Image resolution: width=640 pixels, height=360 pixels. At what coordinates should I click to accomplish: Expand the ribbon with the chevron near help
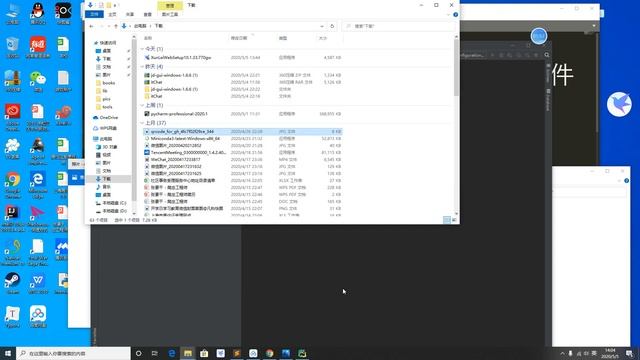coord(449,15)
